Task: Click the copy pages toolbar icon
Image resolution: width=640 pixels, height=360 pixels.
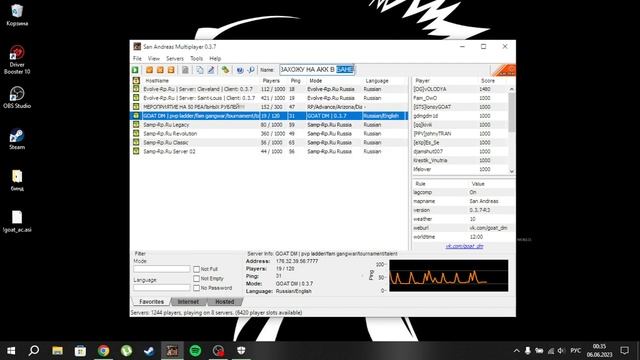Action: 200,70
